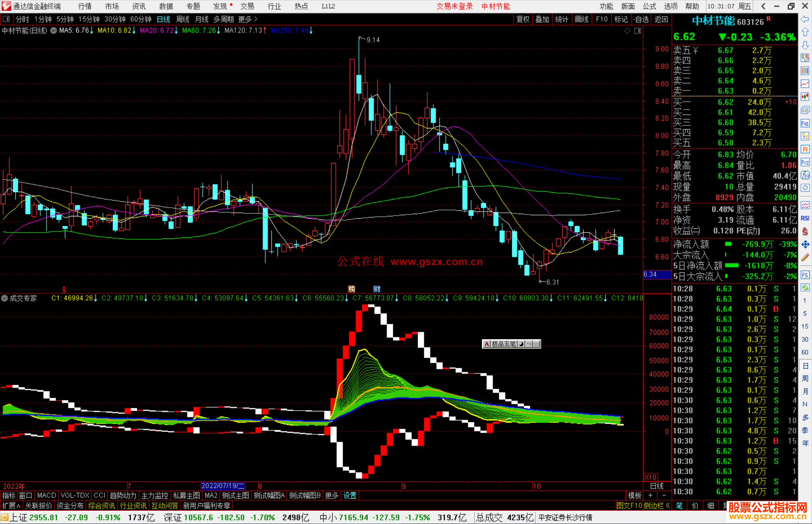Open the RSI indicator sidebar icon
The image size is (812, 524).
(805, 218)
